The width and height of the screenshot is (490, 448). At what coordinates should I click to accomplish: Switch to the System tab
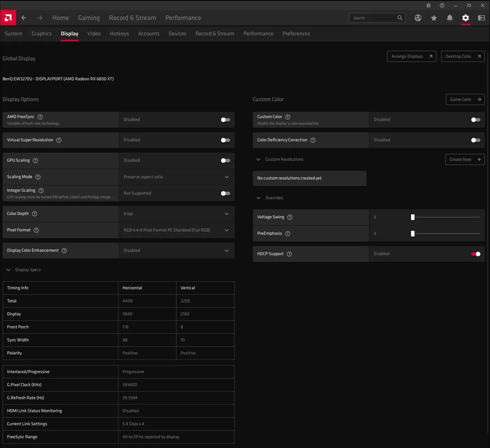click(14, 34)
